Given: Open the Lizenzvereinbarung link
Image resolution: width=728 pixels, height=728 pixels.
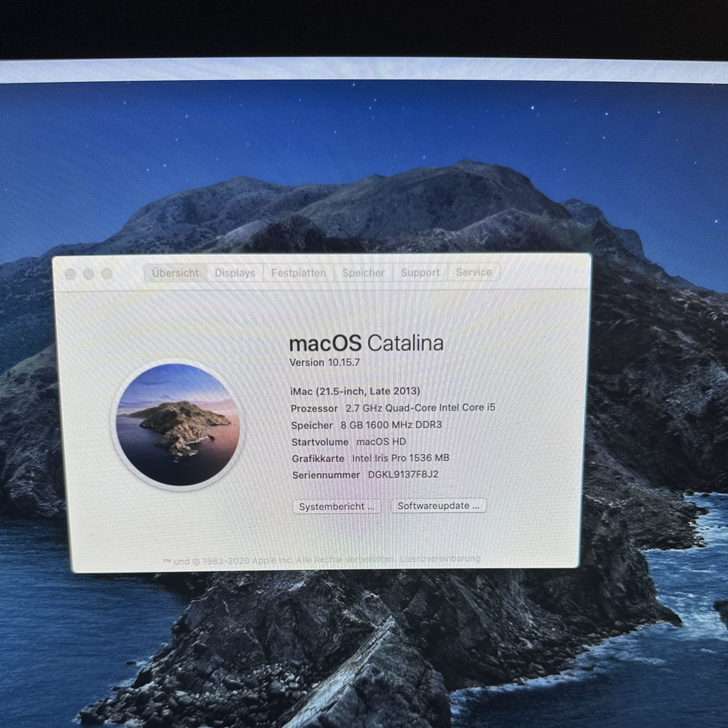Looking at the screenshot, I should point(440,558).
